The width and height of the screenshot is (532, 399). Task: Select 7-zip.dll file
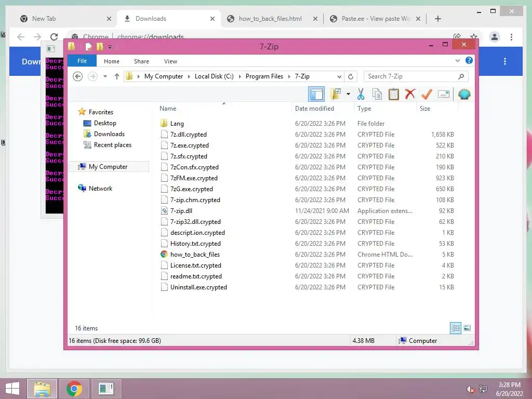(x=181, y=211)
